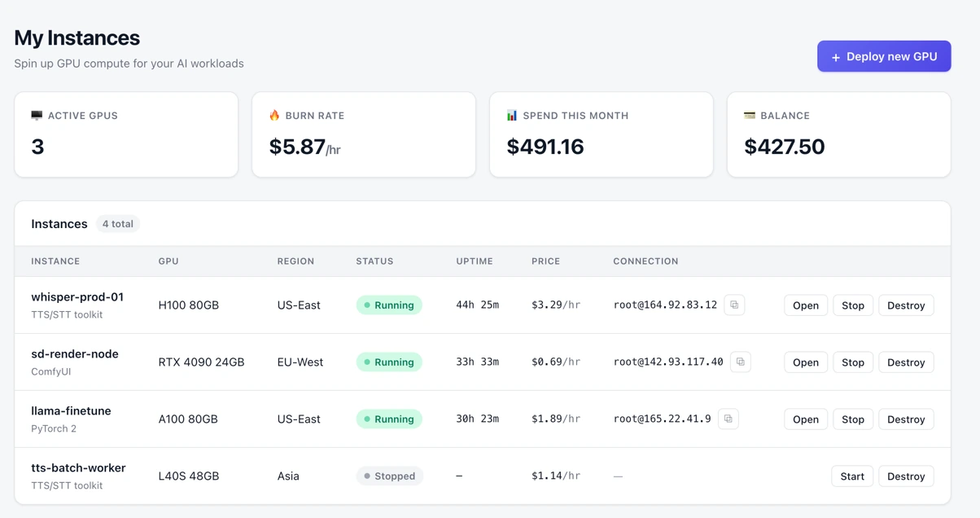Image resolution: width=980 pixels, height=518 pixels.
Task: Click the Region column header
Action: 295,261
